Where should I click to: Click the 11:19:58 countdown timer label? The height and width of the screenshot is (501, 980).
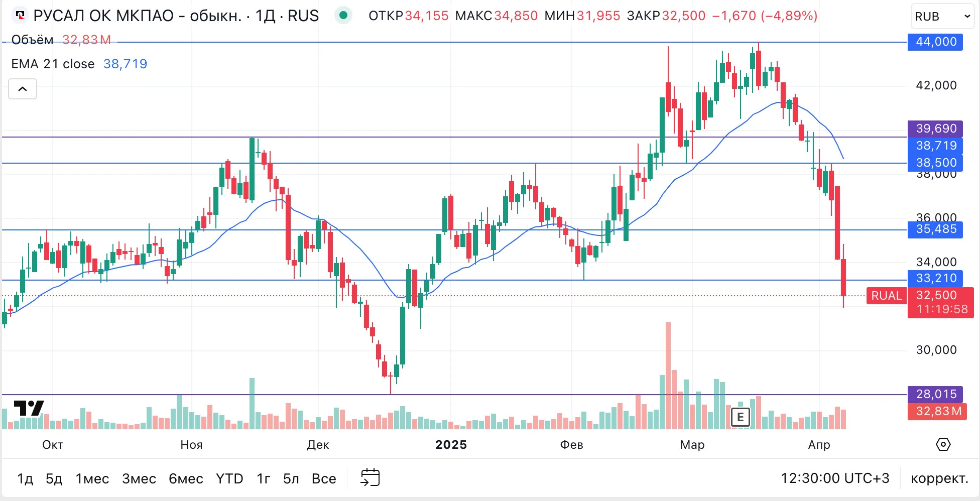(x=942, y=310)
